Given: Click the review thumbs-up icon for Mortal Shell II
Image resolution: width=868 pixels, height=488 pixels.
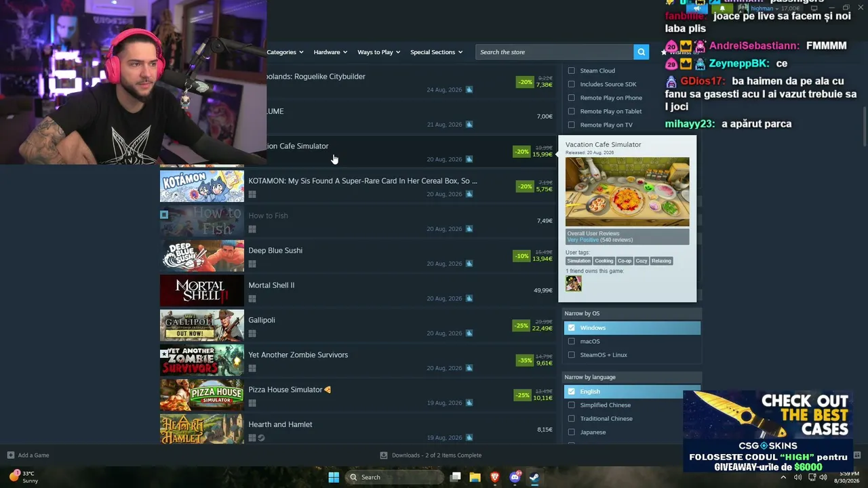Looking at the screenshot, I should tap(469, 298).
